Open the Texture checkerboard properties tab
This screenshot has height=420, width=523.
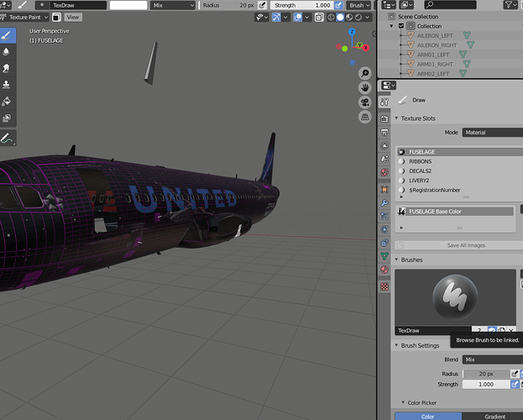(384, 286)
